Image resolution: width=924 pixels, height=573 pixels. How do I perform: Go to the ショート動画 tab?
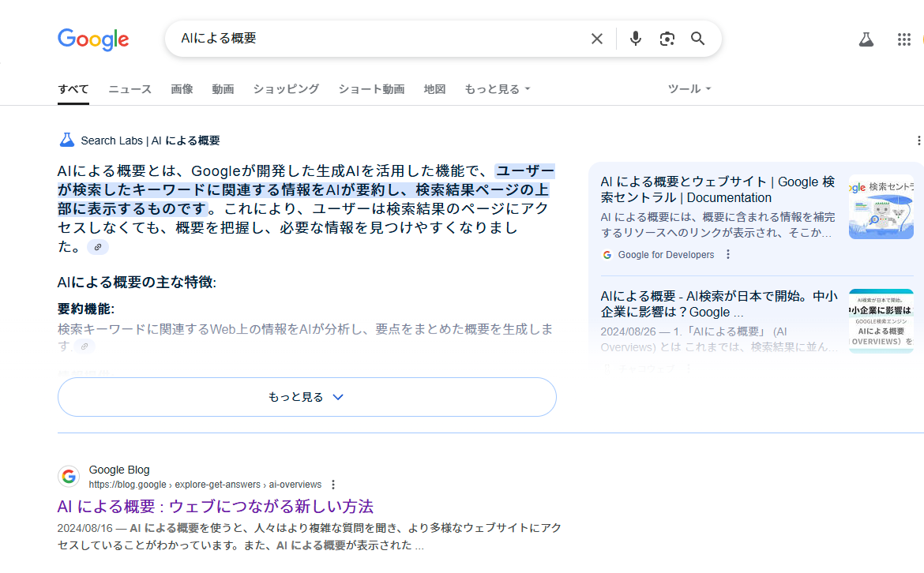pos(371,89)
